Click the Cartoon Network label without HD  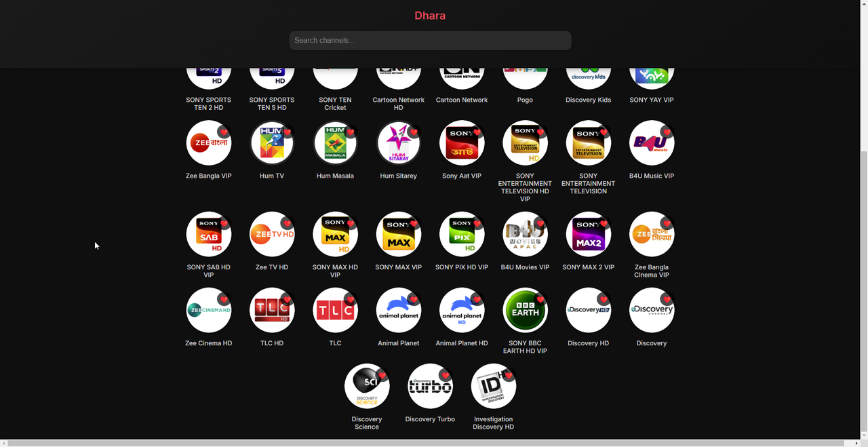click(462, 100)
